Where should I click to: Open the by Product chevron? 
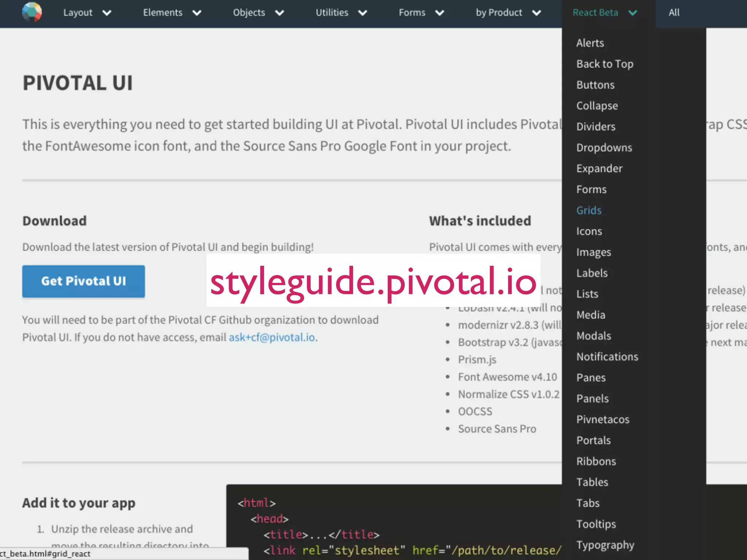(x=536, y=13)
